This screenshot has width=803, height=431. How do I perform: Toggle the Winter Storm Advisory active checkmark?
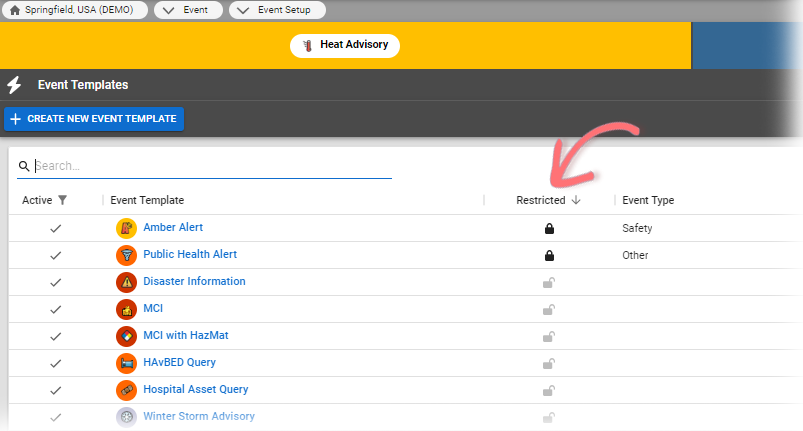pos(55,418)
